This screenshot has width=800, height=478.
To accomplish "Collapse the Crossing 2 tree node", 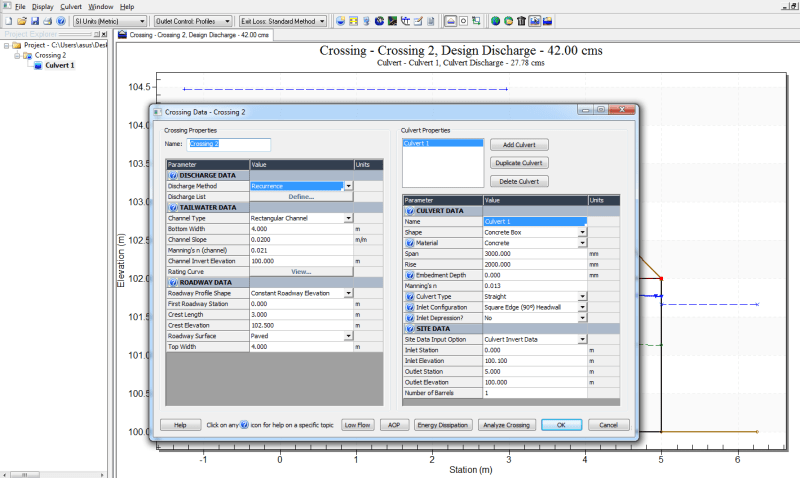I will 17,55.
